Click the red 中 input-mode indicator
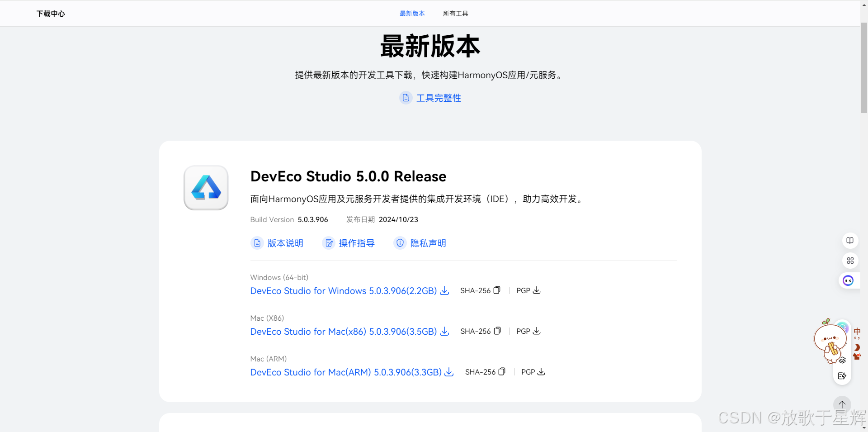 tap(857, 332)
